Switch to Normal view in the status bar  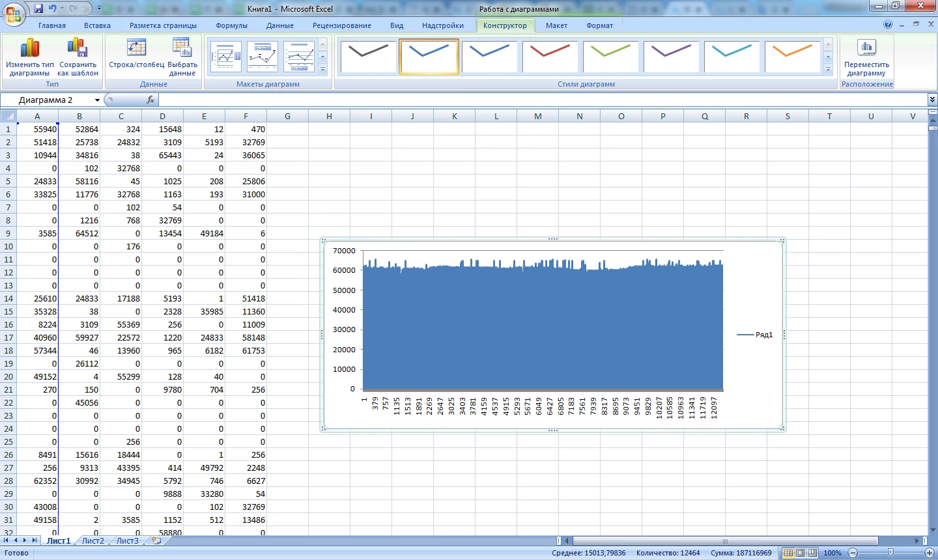coord(788,553)
